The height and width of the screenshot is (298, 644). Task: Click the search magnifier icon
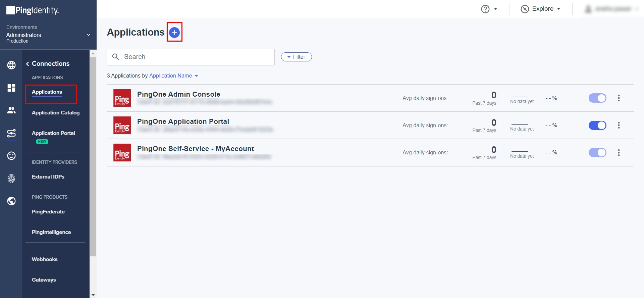pyautogui.click(x=116, y=57)
